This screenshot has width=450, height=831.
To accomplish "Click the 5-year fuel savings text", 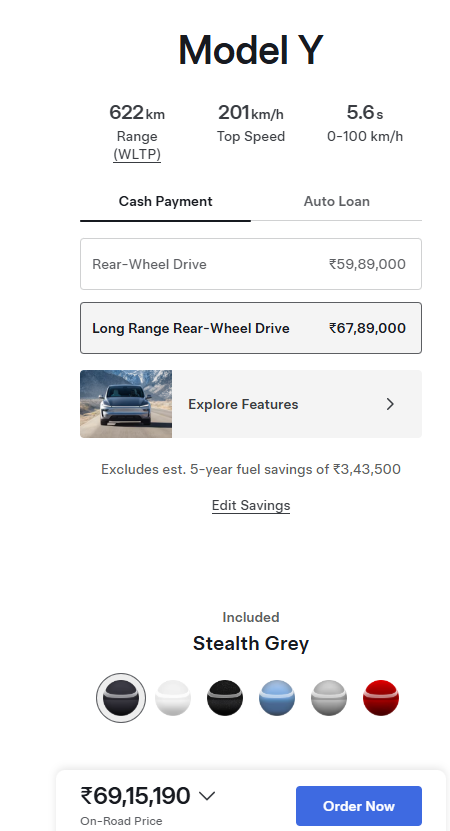I will pyautogui.click(x=251, y=470).
